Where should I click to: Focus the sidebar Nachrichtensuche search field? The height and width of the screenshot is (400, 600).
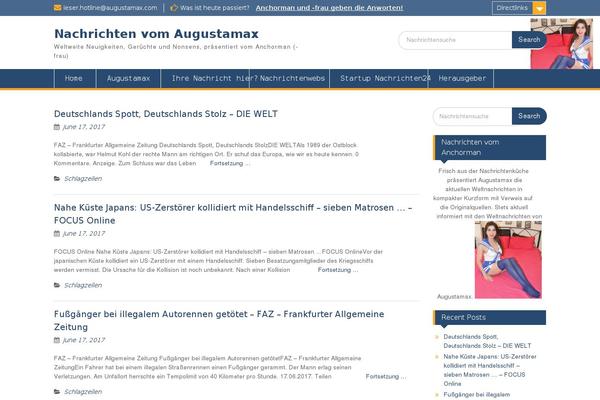[473, 116]
